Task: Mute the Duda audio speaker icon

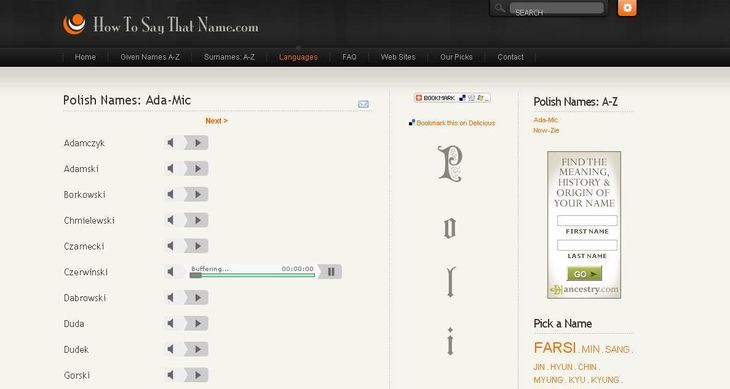Action: [171, 323]
